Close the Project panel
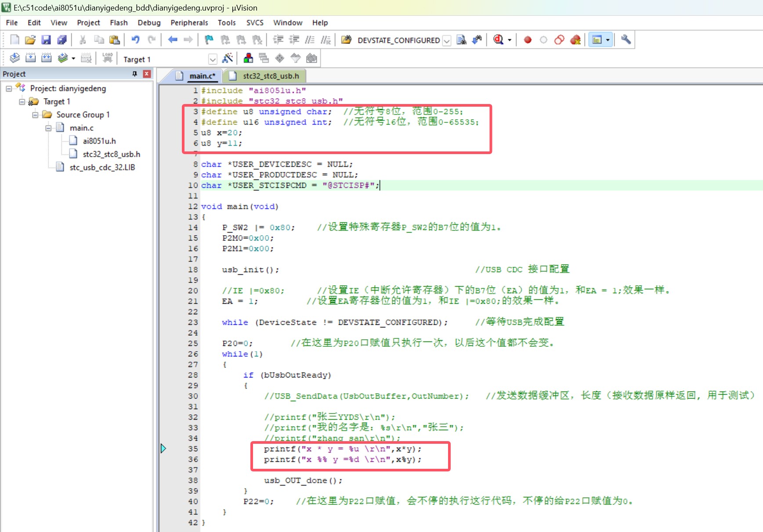 pyautogui.click(x=147, y=74)
